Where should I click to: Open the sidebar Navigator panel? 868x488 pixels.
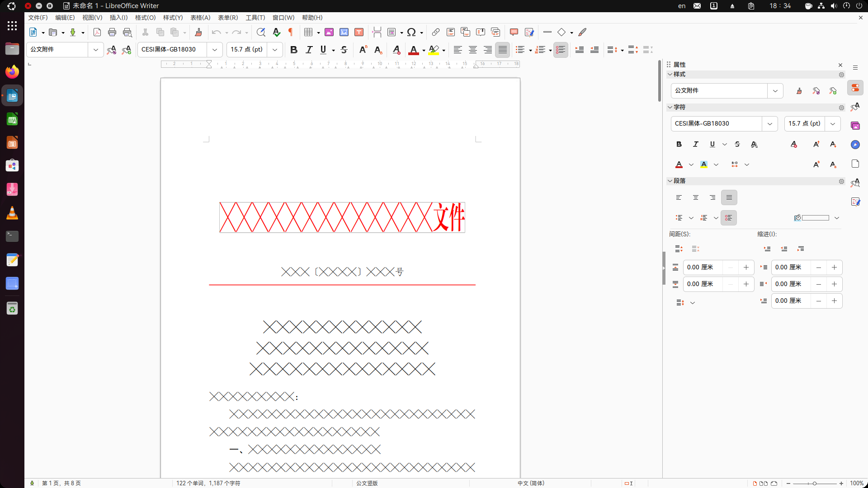click(855, 145)
